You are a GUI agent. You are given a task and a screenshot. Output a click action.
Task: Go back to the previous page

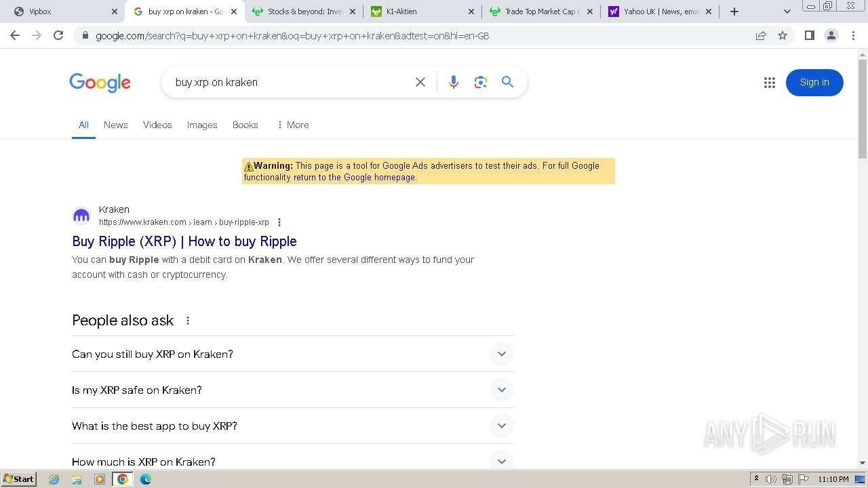click(x=15, y=35)
